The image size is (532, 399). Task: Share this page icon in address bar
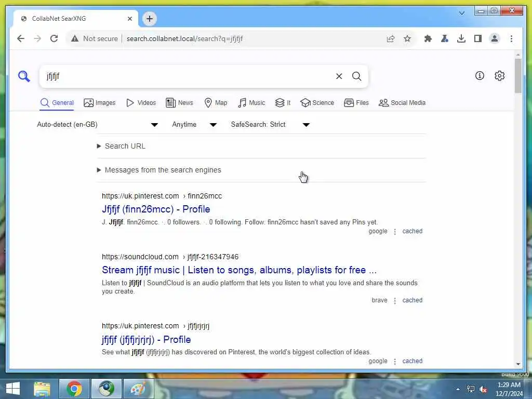point(391,38)
